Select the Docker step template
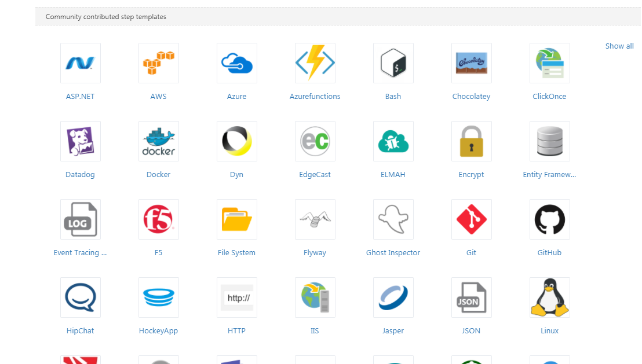Screen dimensions: 642x364 coord(158,141)
